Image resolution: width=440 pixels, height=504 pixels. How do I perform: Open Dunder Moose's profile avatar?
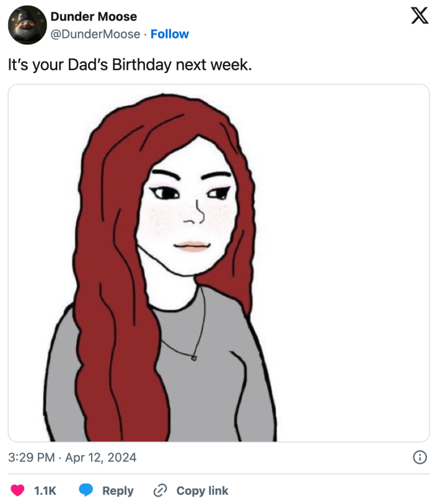pos(27,25)
